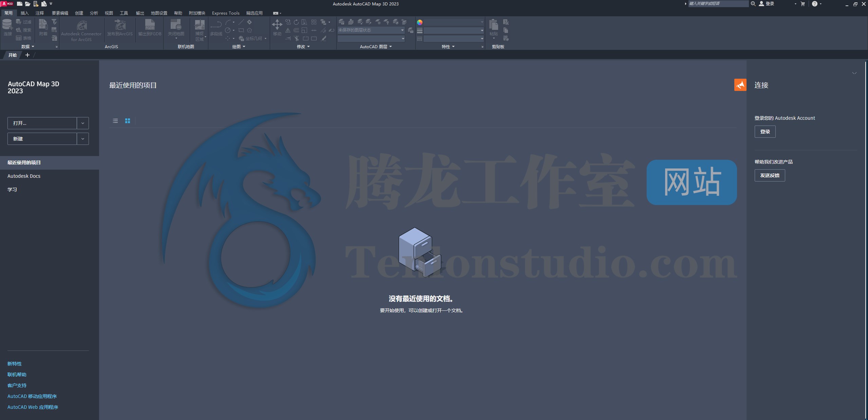The width and height of the screenshot is (868, 420).
Task: Click the sheet set manager icon in quick access toolbar
Action: point(44,4)
